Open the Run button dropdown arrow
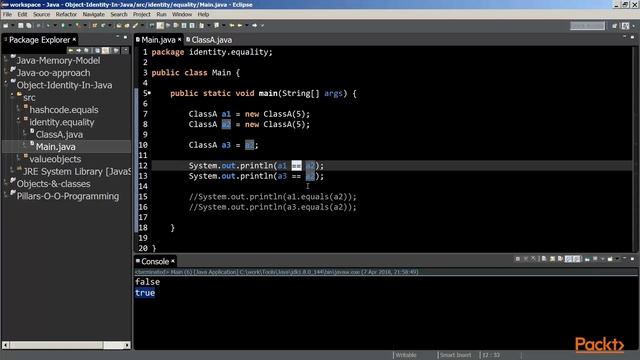This screenshot has height=360, width=640. (70, 25)
